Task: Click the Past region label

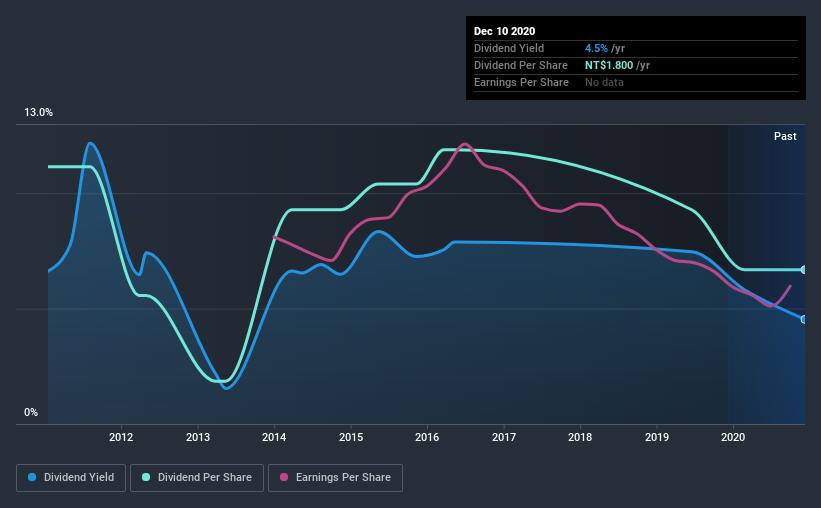Action: click(785, 136)
